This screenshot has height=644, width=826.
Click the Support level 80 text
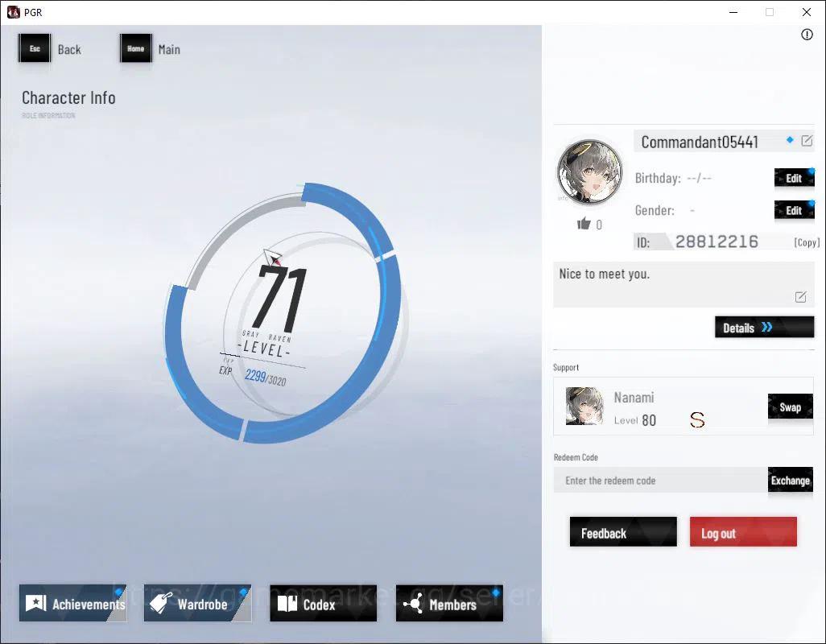click(634, 420)
